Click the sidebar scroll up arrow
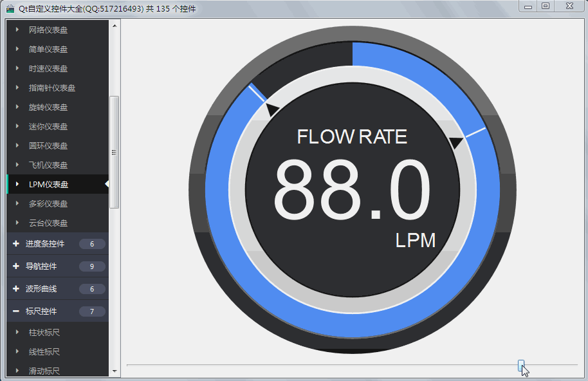The height and width of the screenshot is (381, 588). tap(115, 26)
